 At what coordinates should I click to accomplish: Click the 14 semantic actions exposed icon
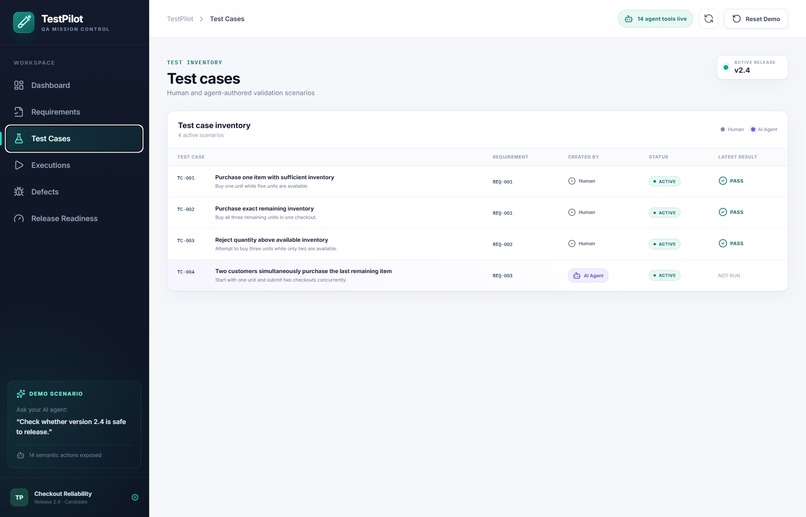[x=21, y=455]
